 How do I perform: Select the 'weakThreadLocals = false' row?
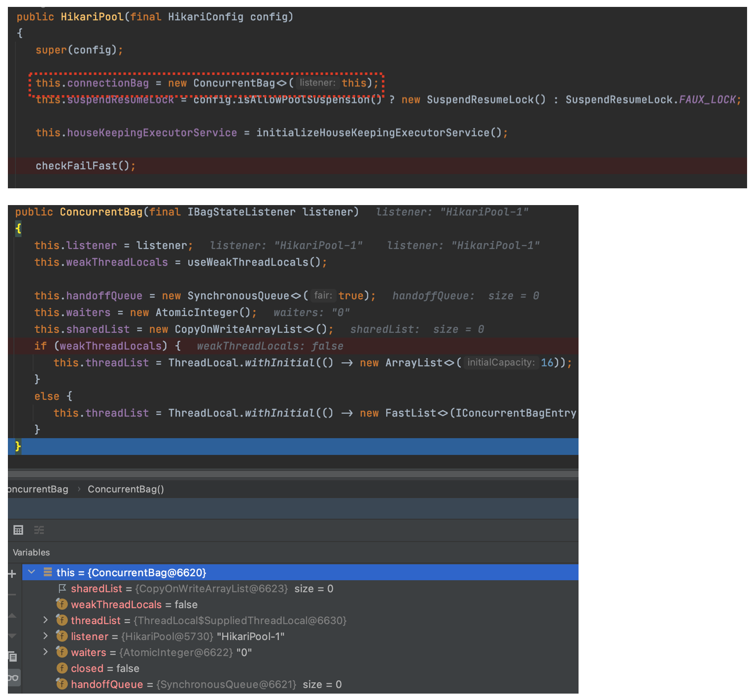[300, 604]
